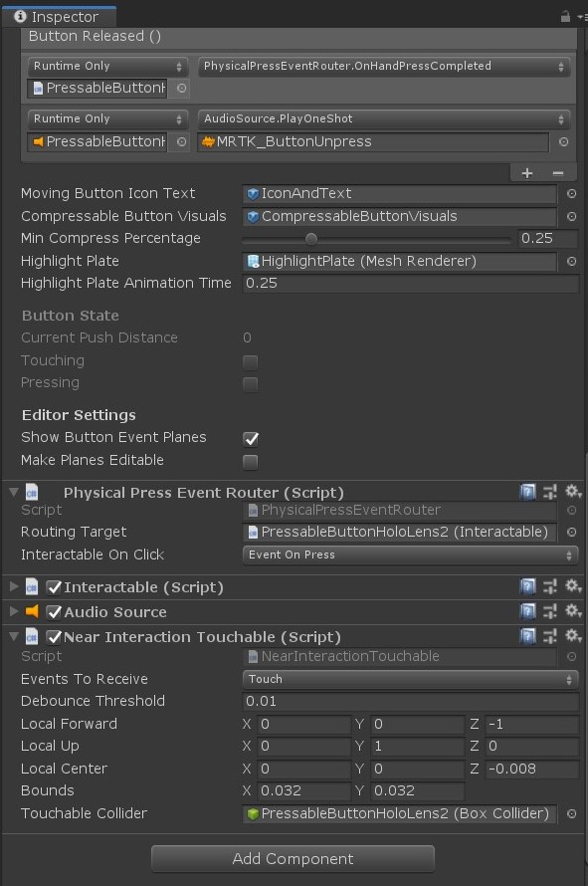
Task: Open presets for Interactable script
Action: click(550, 587)
